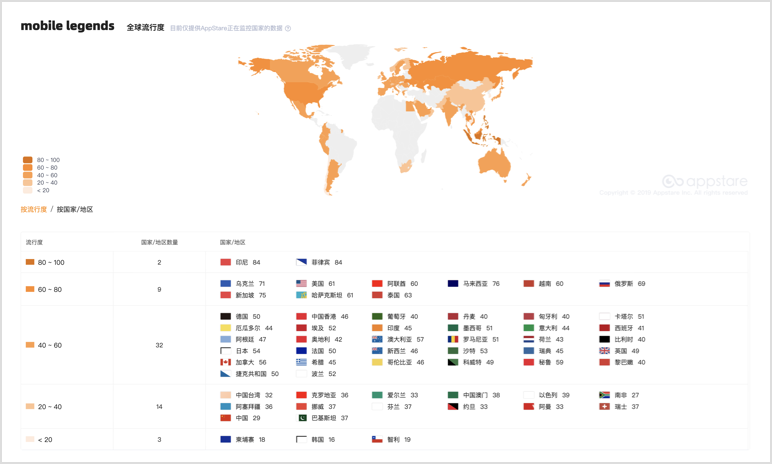Click the UK flag beside 英国 49
The width and height of the screenshot is (772, 464).
[x=606, y=351]
